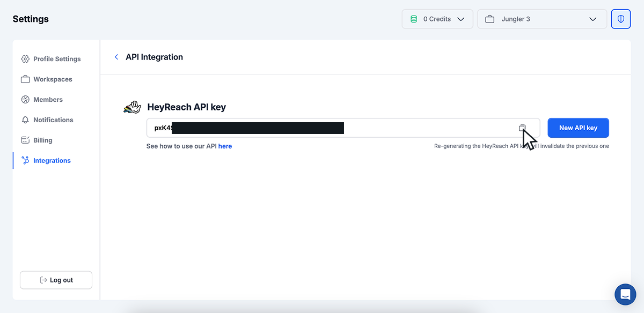
Task: Open the API documentation via the here link
Action: click(225, 146)
